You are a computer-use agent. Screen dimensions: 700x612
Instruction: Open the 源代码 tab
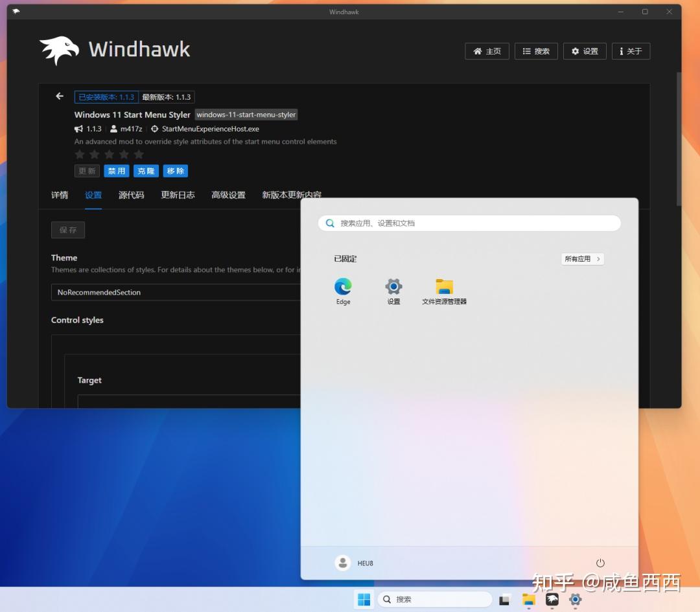(x=131, y=195)
